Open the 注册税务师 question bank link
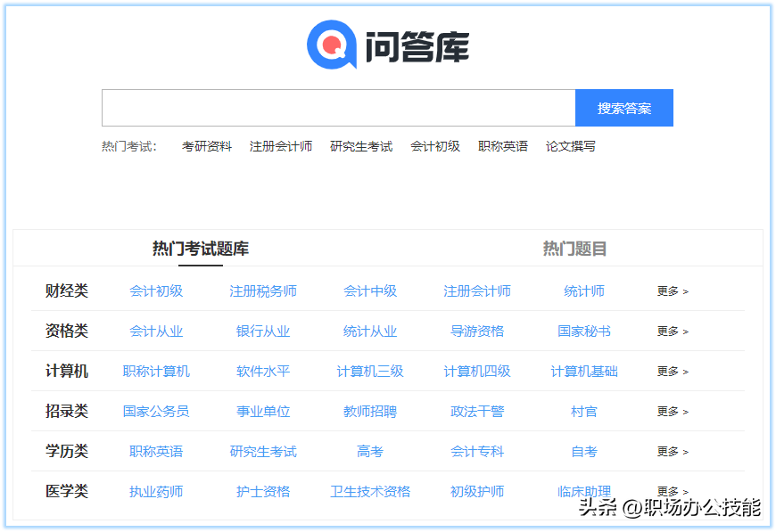This screenshot has height=532, width=776. pyautogui.click(x=263, y=291)
